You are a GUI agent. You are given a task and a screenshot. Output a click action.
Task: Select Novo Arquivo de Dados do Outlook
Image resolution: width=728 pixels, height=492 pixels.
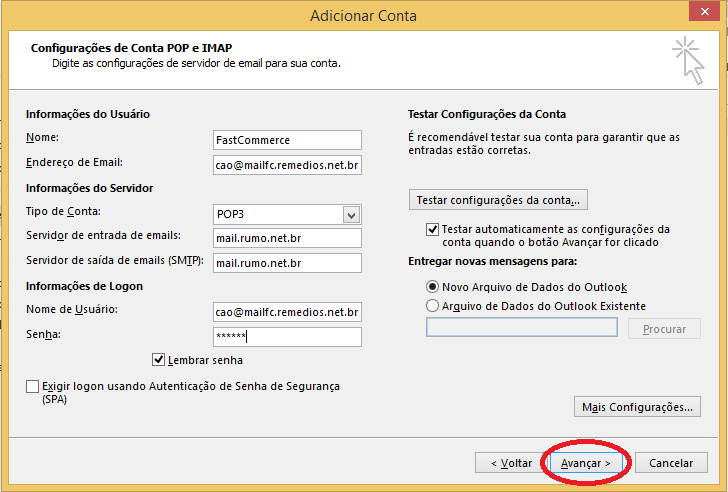(x=432, y=287)
